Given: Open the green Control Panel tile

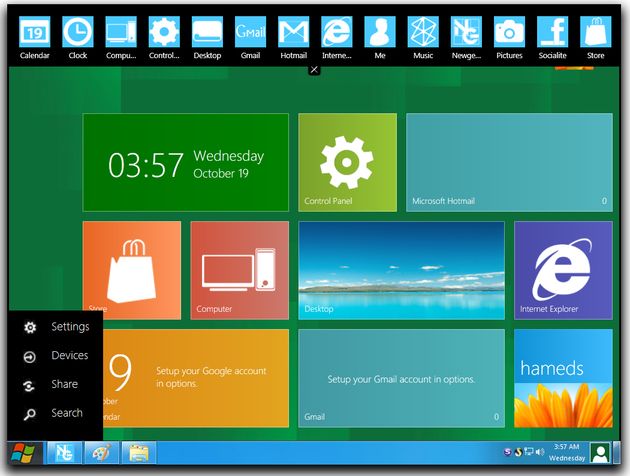Looking at the screenshot, I should click(x=348, y=162).
